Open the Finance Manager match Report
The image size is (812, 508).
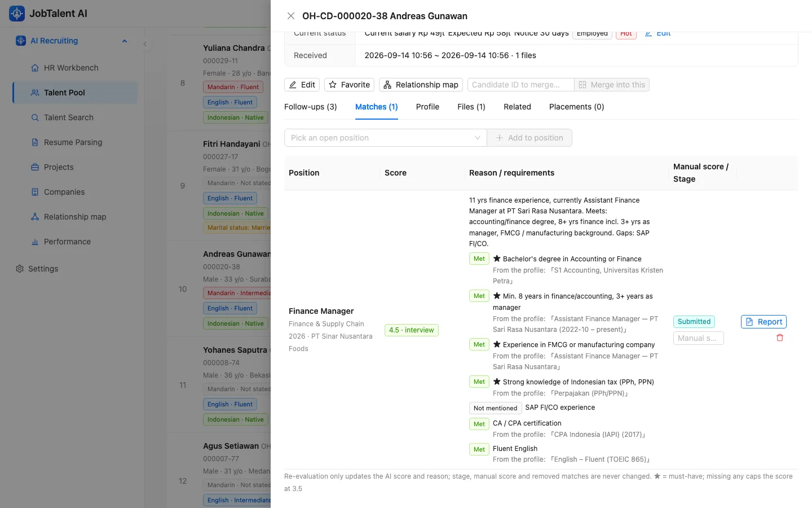764,322
